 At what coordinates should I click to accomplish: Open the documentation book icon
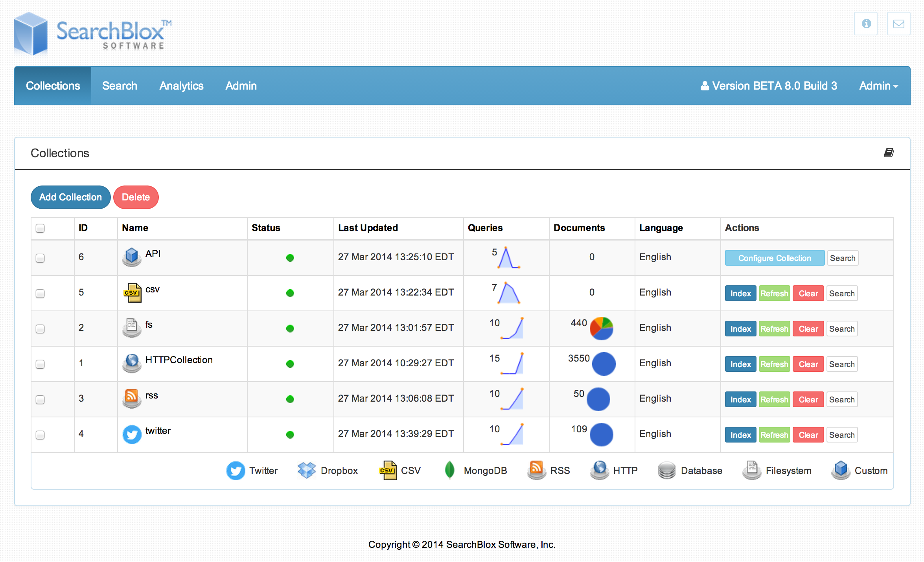click(889, 152)
